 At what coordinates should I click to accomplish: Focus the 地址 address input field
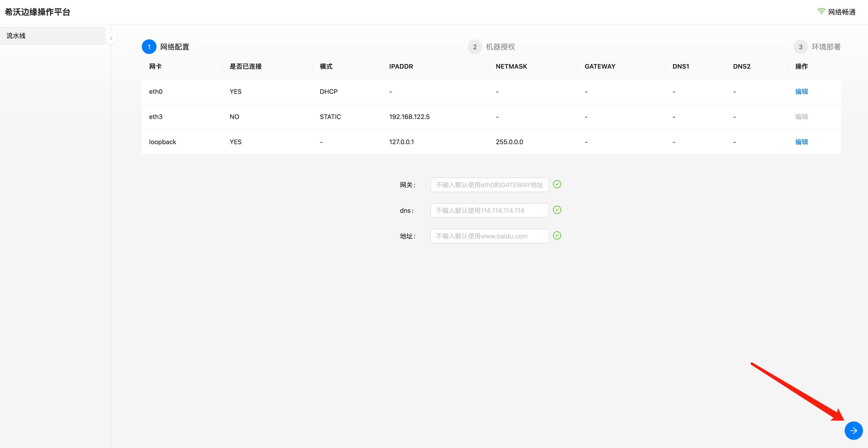pos(489,236)
